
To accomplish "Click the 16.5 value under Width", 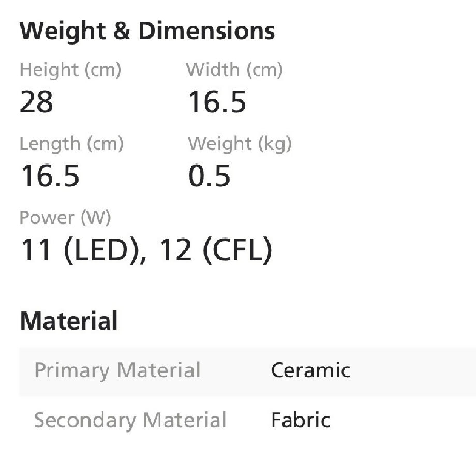I will pyautogui.click(x=216, y=102).
